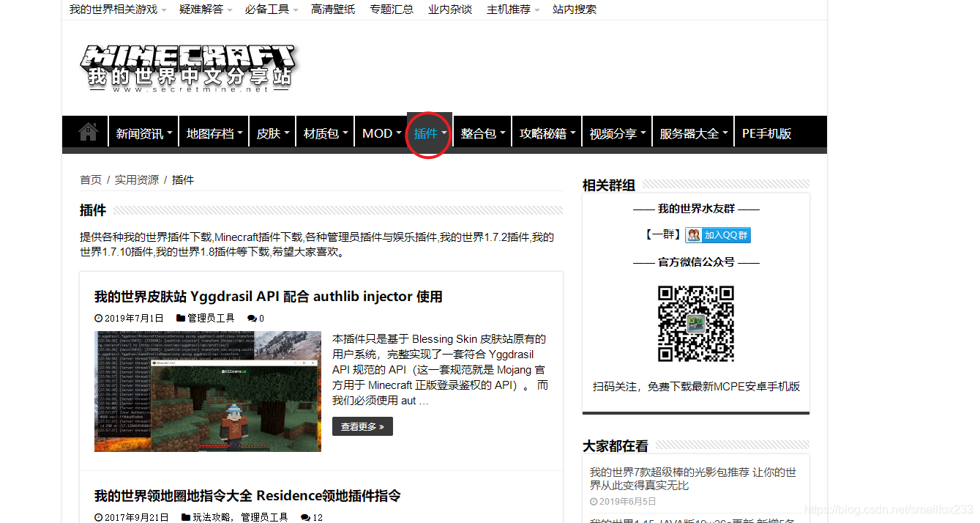Click the QQ group icon button 加入QQ群

point(718,235)
